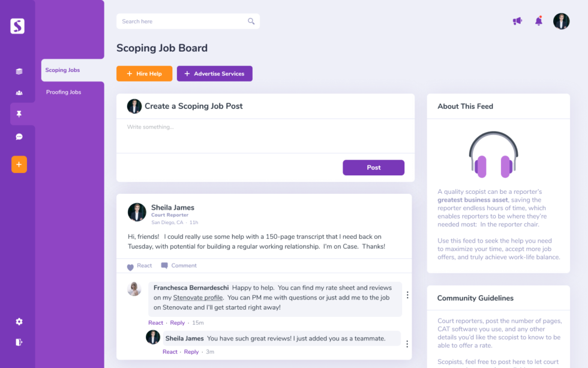This screenshot has height=368, width=588.
Task: Click the Hire Help button
Action: click(145, 74)
